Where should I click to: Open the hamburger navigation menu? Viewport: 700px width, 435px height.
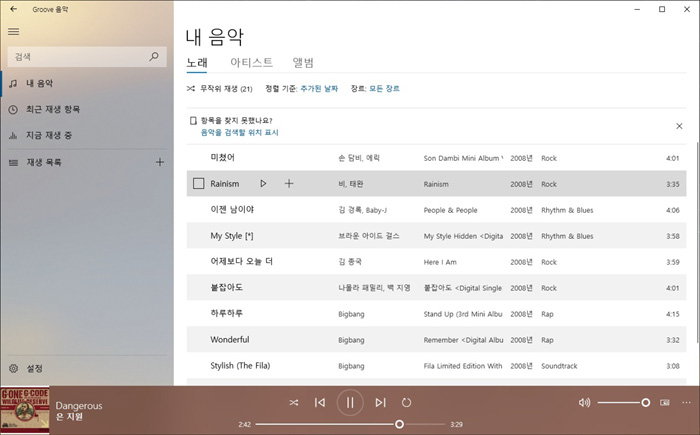click(13, 32)
